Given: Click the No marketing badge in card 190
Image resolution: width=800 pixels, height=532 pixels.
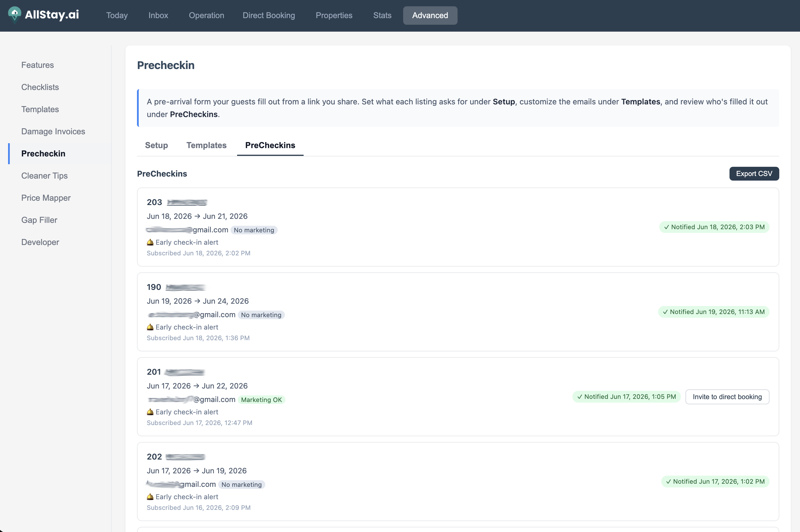Looking at the screenshot, I should tap(261, 315).
